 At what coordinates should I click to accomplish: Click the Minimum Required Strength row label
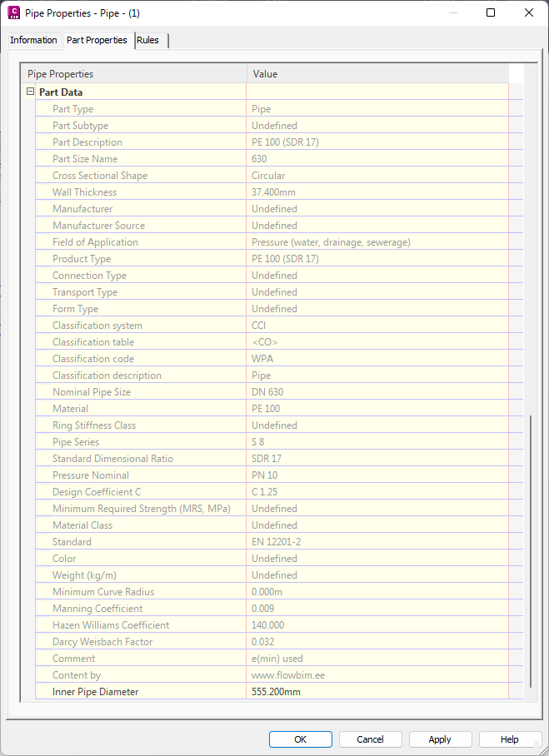click(x=142, y=508)
